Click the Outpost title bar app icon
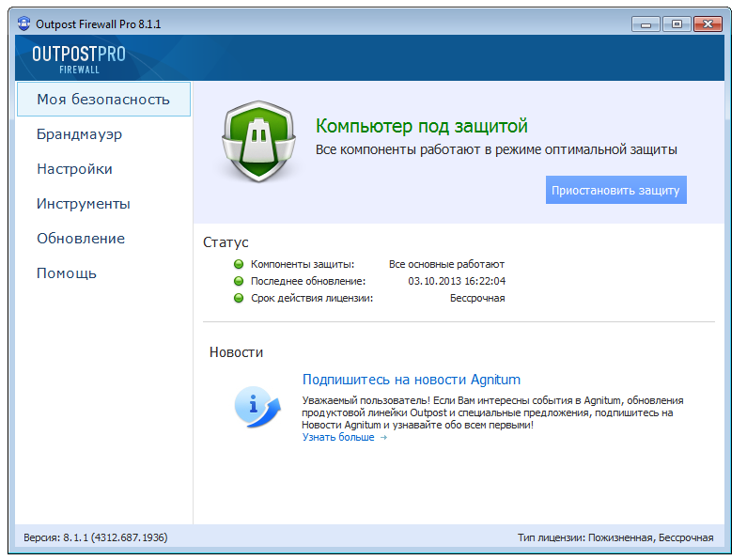Viewport: 747px width, 560px height. [23, 23]
